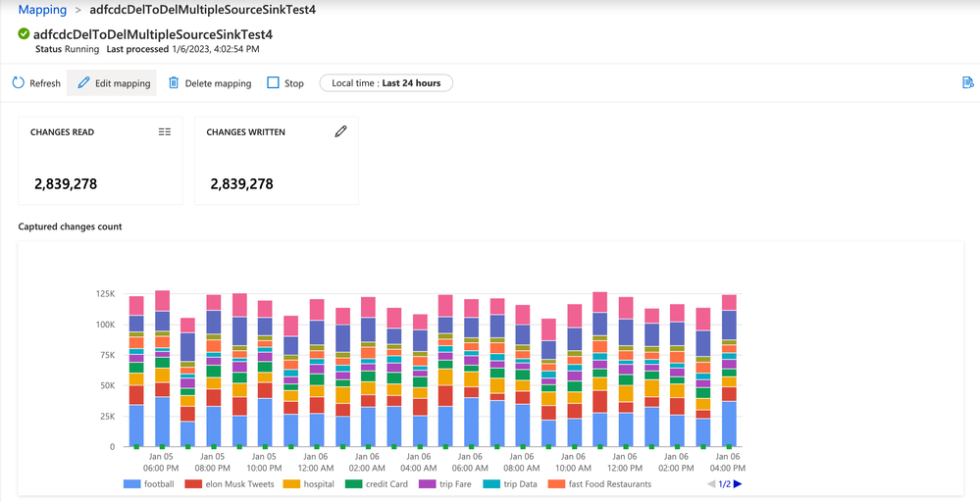
Task: Toggle the football legend swatch
Action: click(x=131, y=484)
